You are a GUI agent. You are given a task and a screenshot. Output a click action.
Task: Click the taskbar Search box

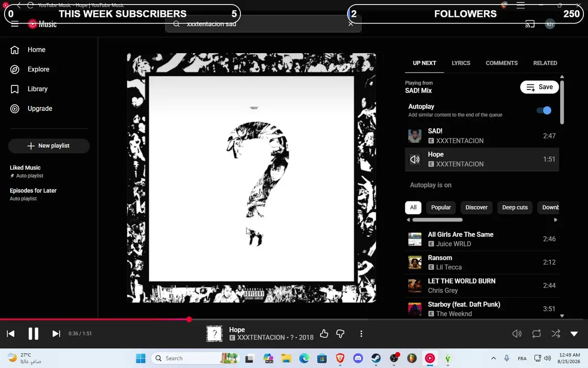pyautogui.click(x=195, y=358)
